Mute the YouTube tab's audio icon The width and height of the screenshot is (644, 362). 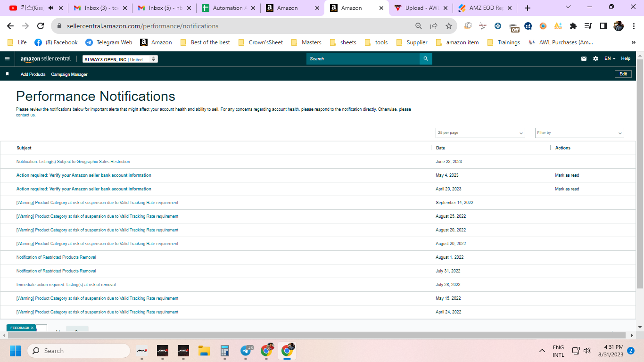(50, 8)
